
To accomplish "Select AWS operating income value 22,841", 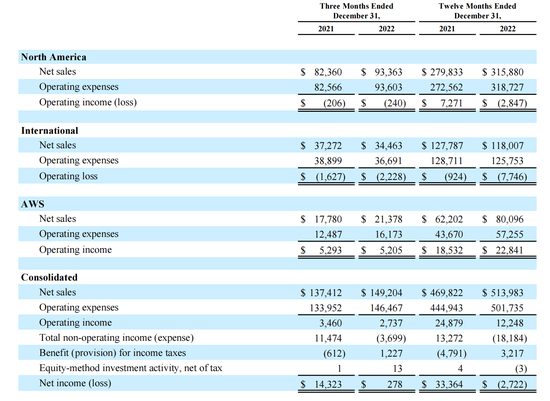I will coord(509,250).
